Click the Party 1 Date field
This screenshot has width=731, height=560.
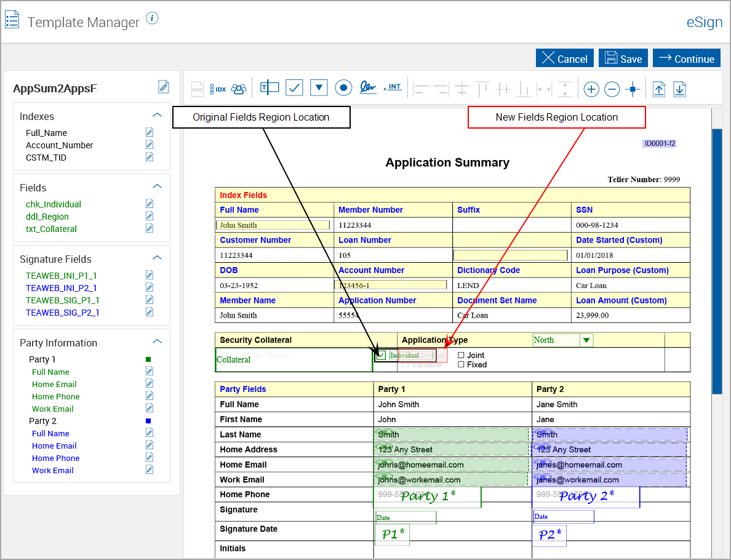pos(405,518)
